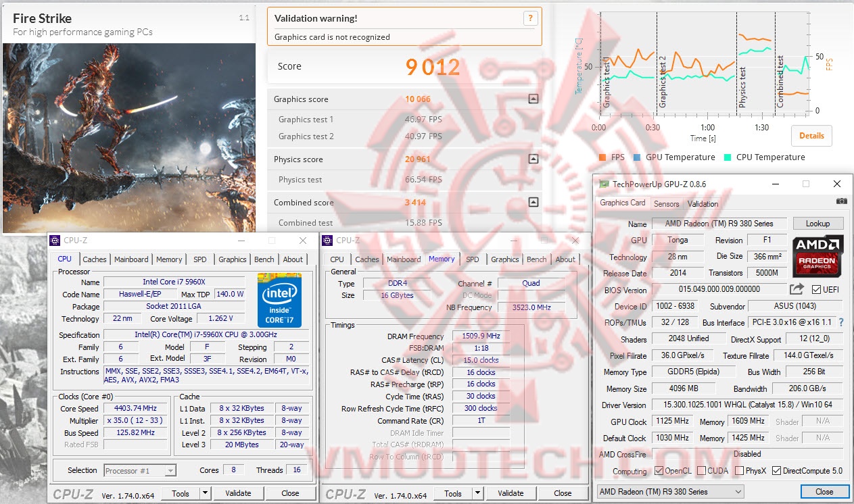Click the AMD CrossFire Disabled field

tap(748, 454)
